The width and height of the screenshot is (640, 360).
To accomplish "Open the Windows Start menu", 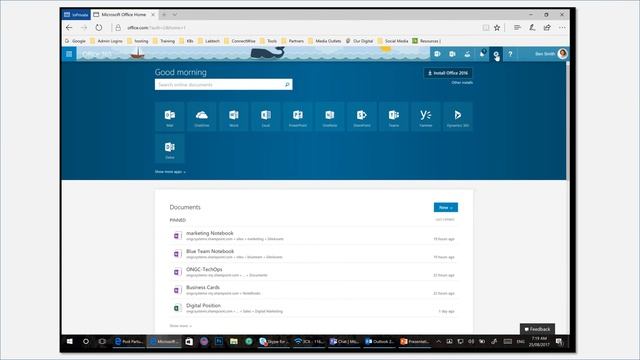I will 69,341.
